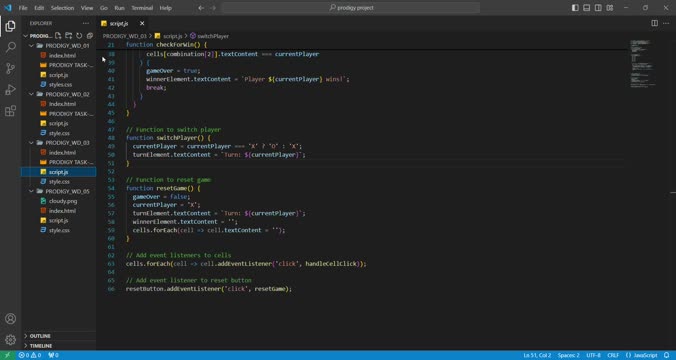Open the notifications bell in status bar
This screenshot has height=360, width=676.
tap(667, 355)
